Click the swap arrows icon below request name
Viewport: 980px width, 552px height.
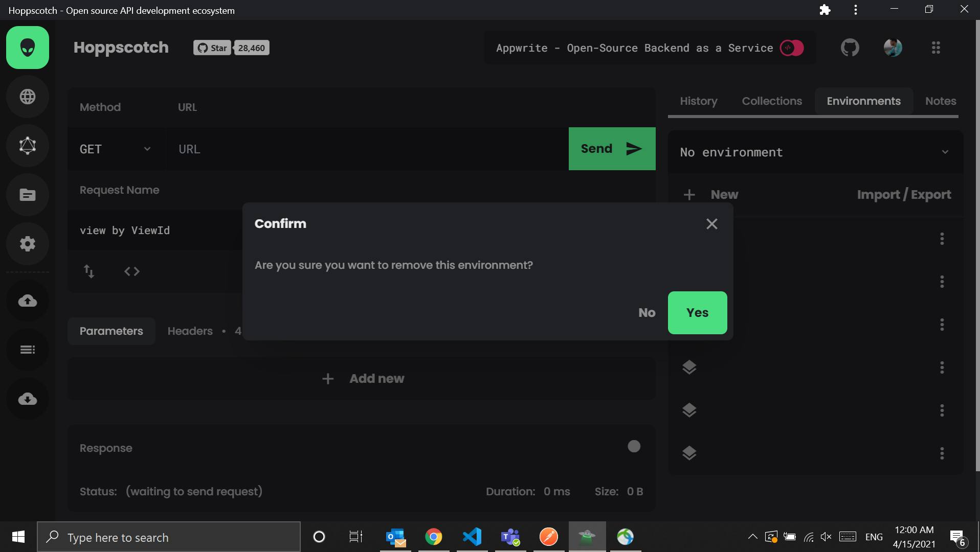point(89,271)
